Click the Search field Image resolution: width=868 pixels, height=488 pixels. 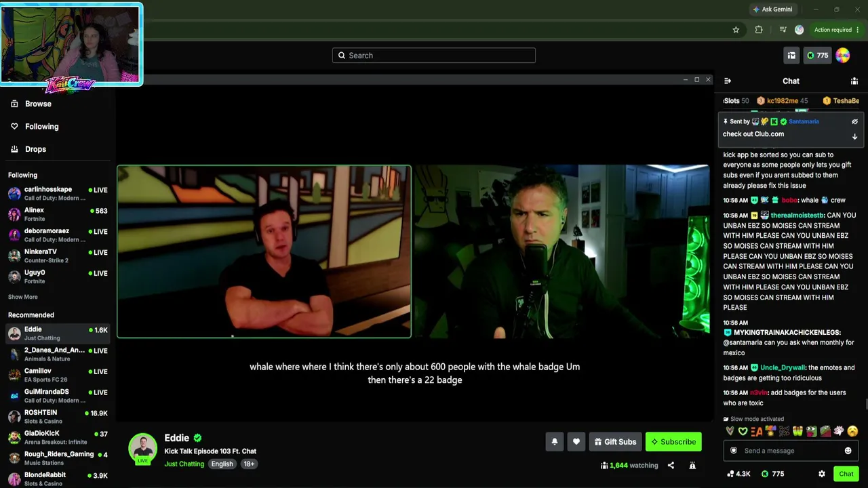[434, 56]
